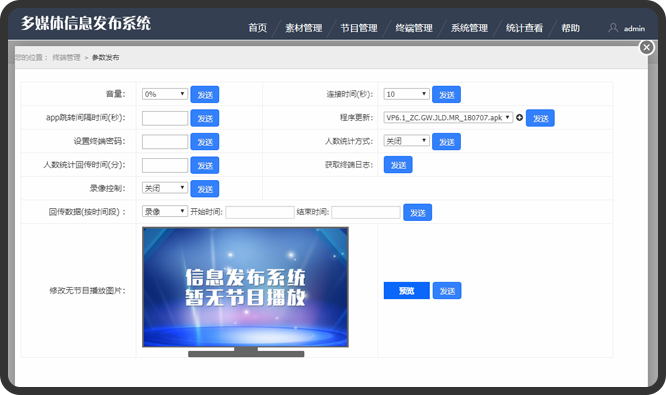Screen dimensions: 666x395
Task: Send the 录像控制 setting
Action: (x=205, y=189)
